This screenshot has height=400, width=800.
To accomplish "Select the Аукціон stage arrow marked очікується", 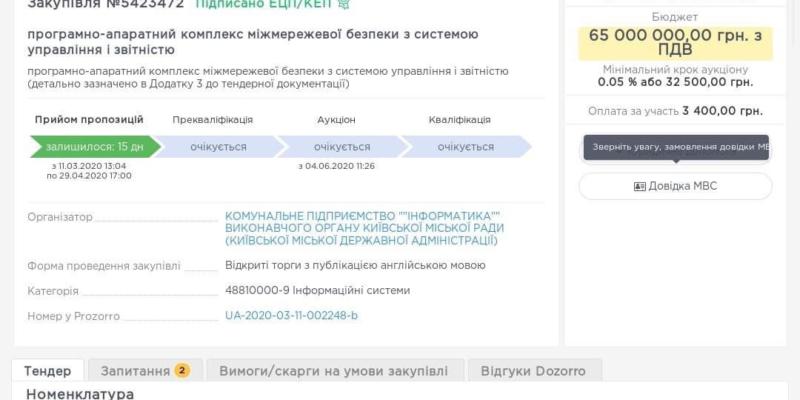I will (x=342, y=147).
